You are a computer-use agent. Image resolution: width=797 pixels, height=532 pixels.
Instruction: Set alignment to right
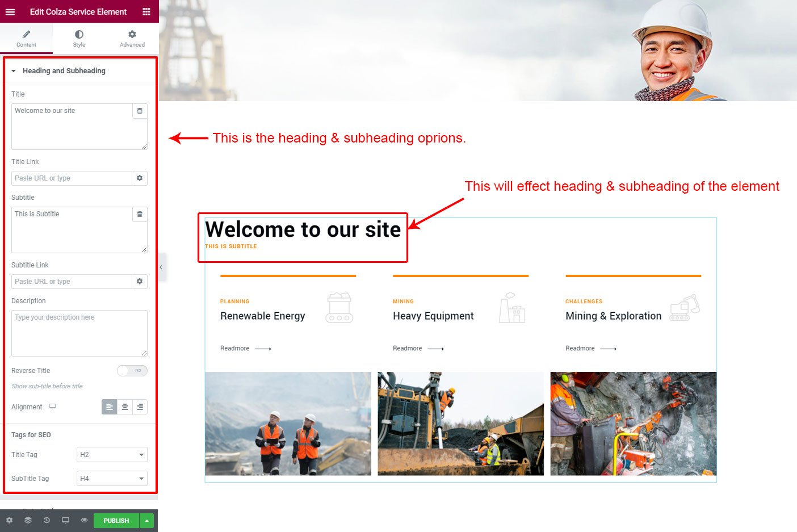(x=140, y=407)
